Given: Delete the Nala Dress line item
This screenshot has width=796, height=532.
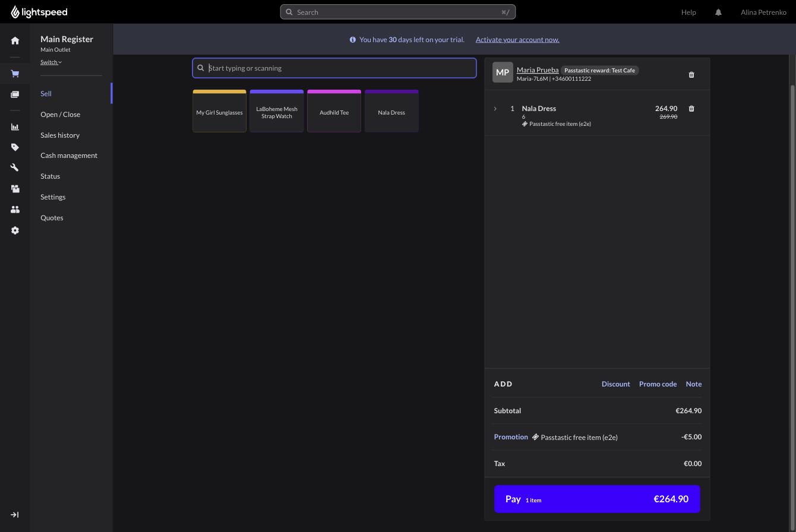Looking at the screenshot, I should pos(691,109).
